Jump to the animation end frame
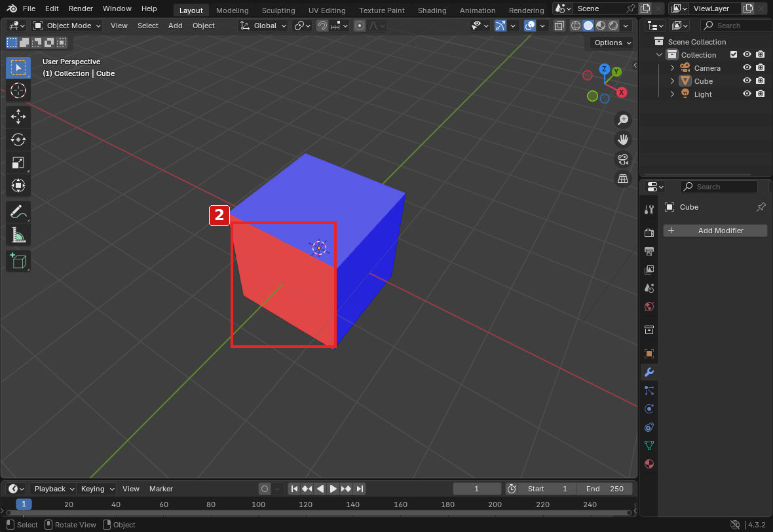This screenshot has width=773, height=532. 360,489
